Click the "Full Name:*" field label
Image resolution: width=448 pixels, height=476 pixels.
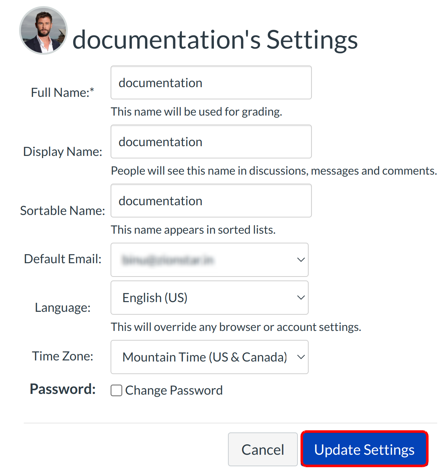(62, 93)
